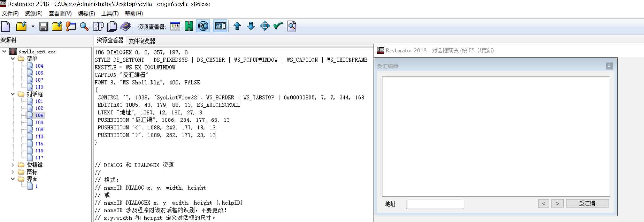Select dialog resource 109
Screen dimensions: 644x222
point(39,129)
